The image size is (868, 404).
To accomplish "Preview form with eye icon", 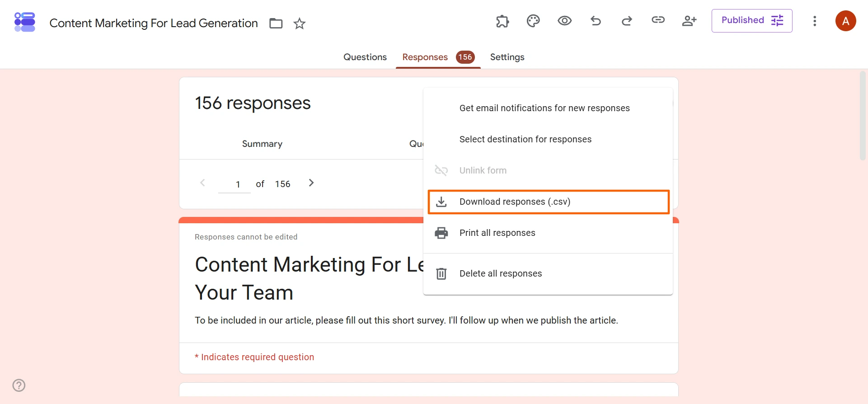I will pos(564,21).
